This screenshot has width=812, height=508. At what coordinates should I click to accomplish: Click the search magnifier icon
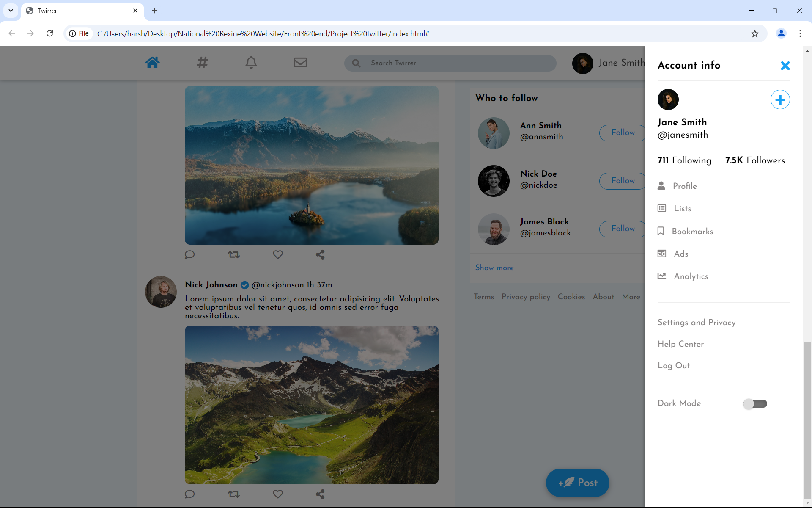[x=356, y=63]
